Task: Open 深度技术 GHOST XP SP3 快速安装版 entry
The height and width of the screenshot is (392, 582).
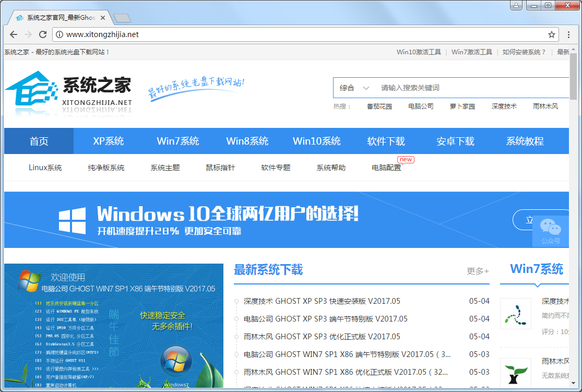Action: 322,301
